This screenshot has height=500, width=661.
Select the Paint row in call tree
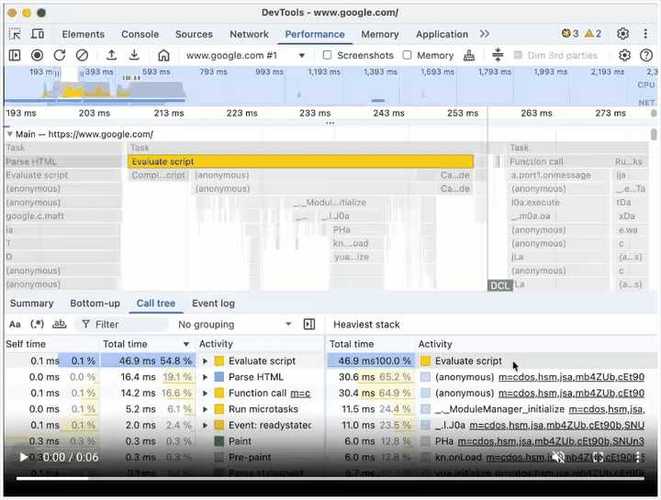pyautogui.click(x=164, y=441)
